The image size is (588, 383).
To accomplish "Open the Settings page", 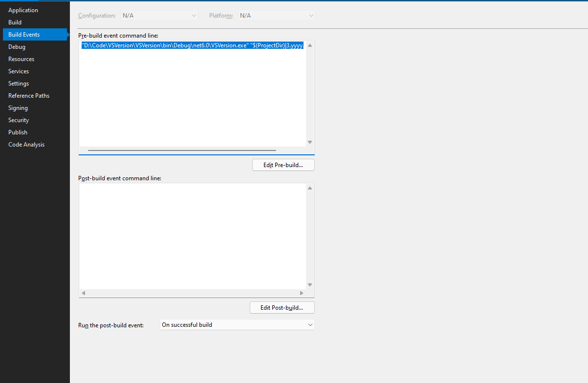I will 18,83.
